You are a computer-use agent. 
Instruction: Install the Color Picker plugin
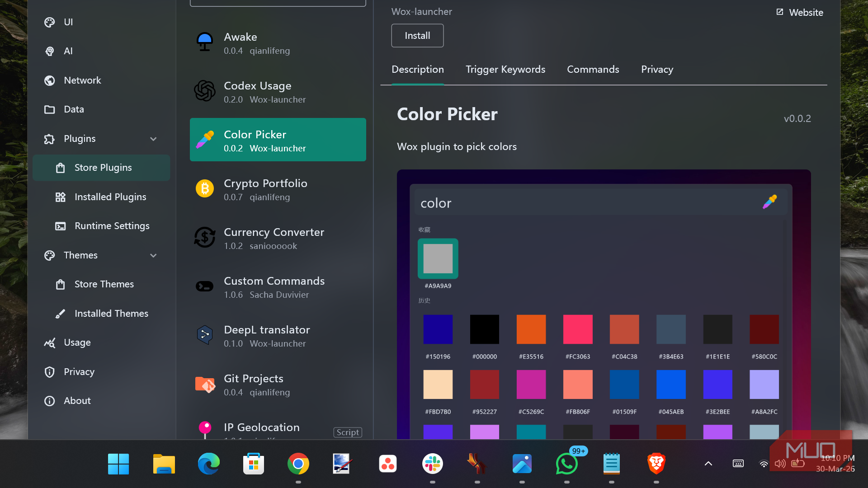coord(417,36)
